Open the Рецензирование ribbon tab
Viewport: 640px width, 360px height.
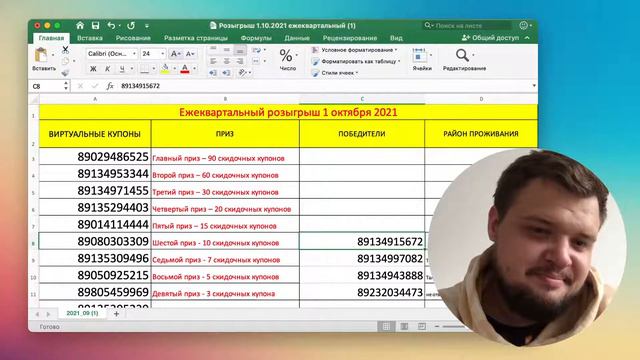click(x=350, y=38)
